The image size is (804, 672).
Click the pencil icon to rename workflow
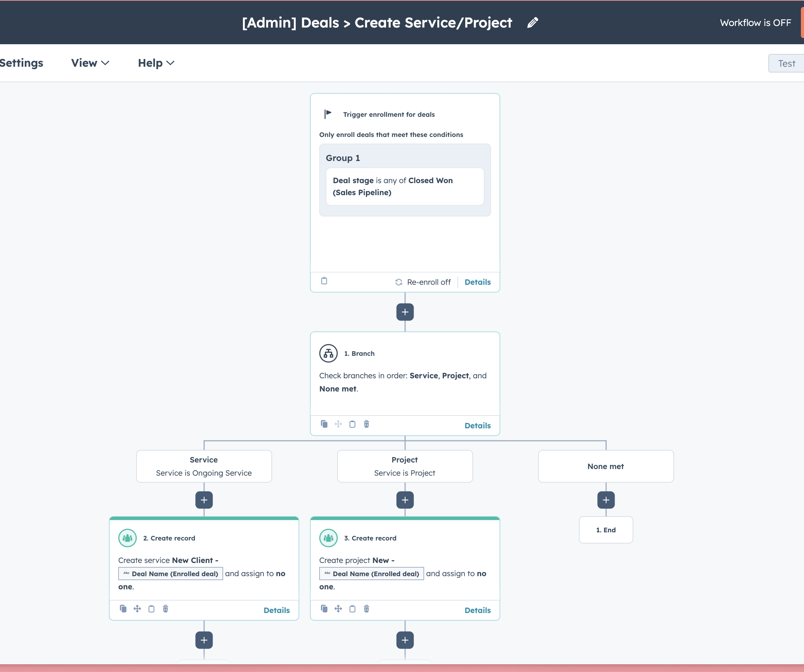532,23
